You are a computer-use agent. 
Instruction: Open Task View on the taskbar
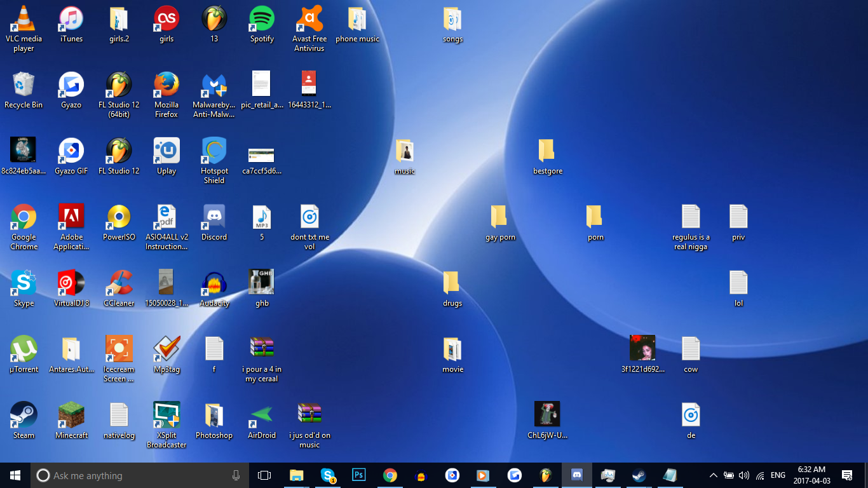click(x=264, y=475)
